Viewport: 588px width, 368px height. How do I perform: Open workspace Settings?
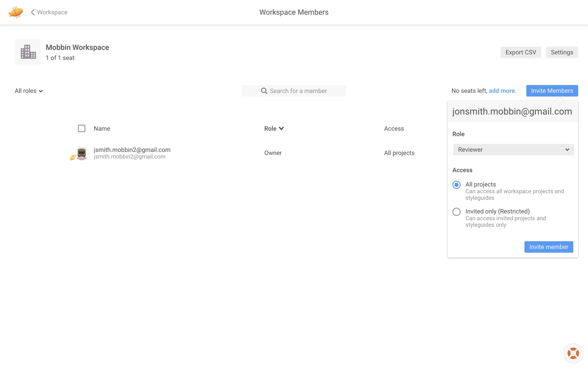[x=562, y=52]
